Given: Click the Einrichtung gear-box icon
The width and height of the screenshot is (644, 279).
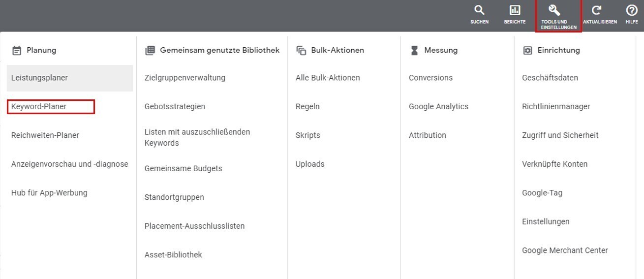Looking at the screenshot, I should click(x=527, y=50).
